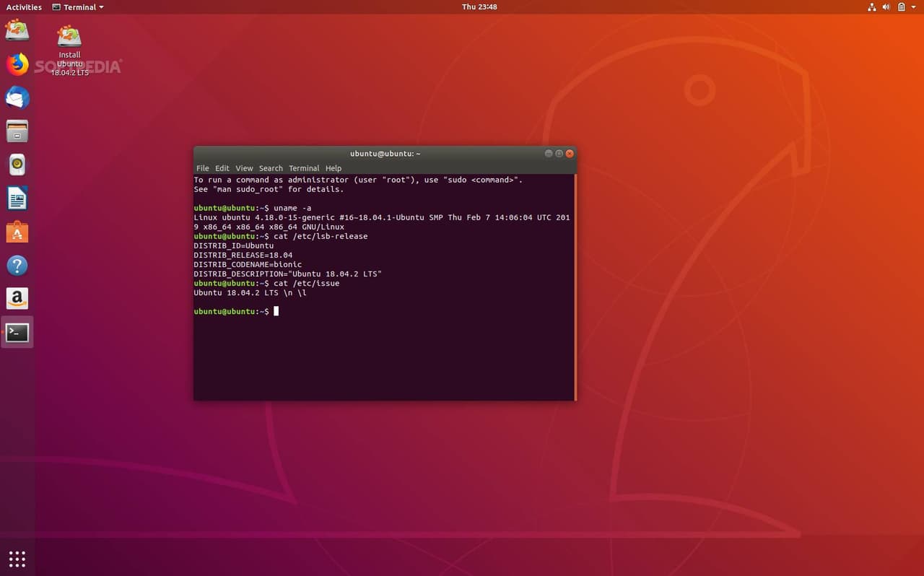
Task: Click the Activities button
Action: pyautogui.click(x=24, y=7)
